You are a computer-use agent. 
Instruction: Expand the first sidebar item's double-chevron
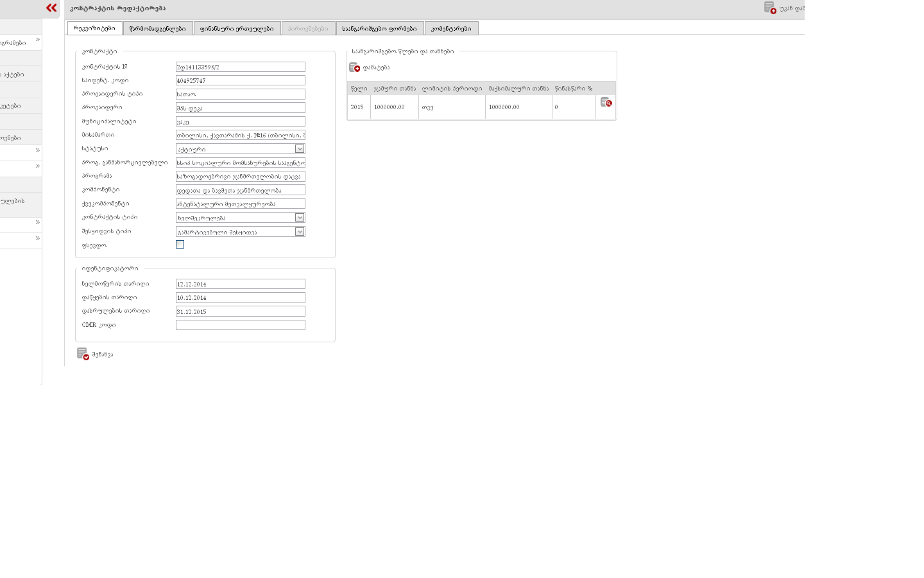[x=37, y=40]
